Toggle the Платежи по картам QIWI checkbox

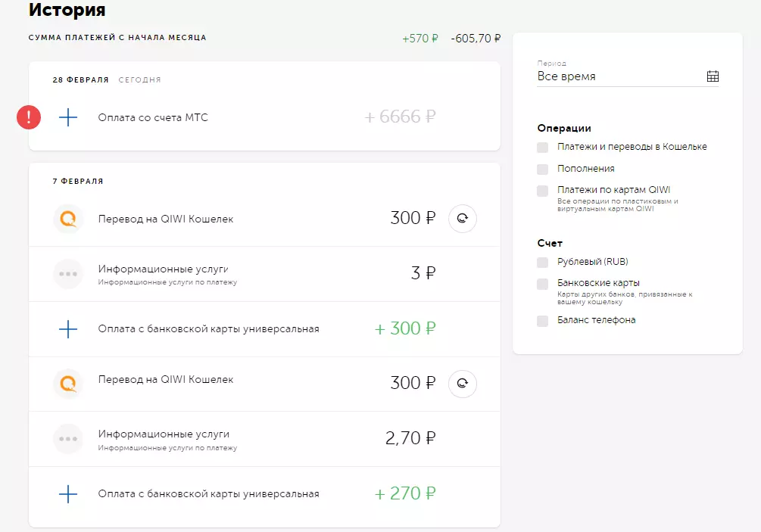pyautogui.click(x=542, y=191)
